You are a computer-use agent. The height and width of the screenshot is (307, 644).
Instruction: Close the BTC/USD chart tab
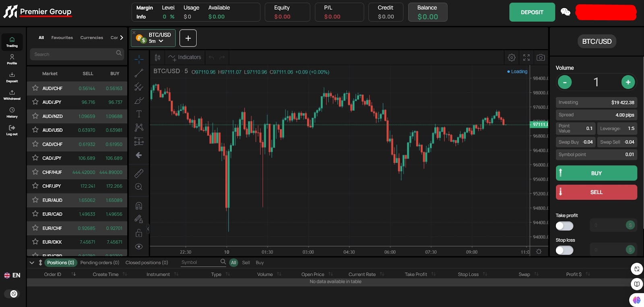(134, 33)
